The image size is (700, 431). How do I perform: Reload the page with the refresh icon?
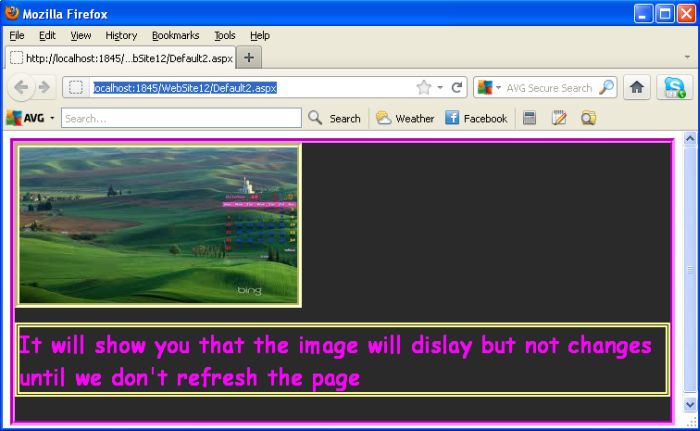click(456, 88)
